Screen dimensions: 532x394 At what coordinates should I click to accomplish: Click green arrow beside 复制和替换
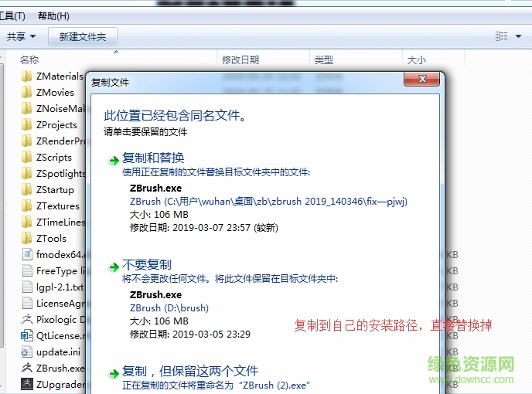pyautogui.click(x=114, y=161)
